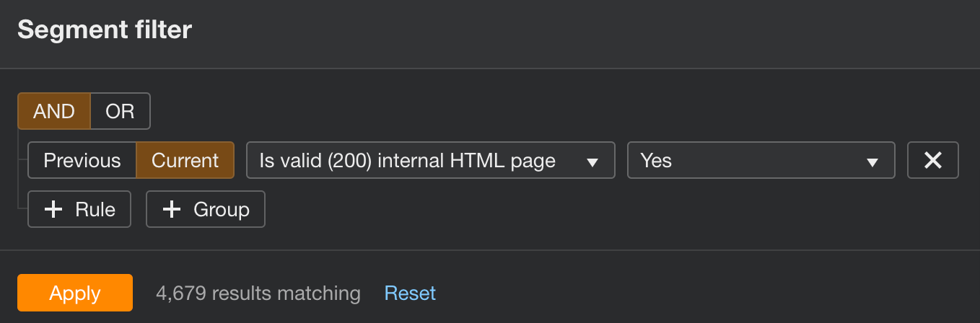
Task: Open the Yes value dropdown
Action: point(761,160)
